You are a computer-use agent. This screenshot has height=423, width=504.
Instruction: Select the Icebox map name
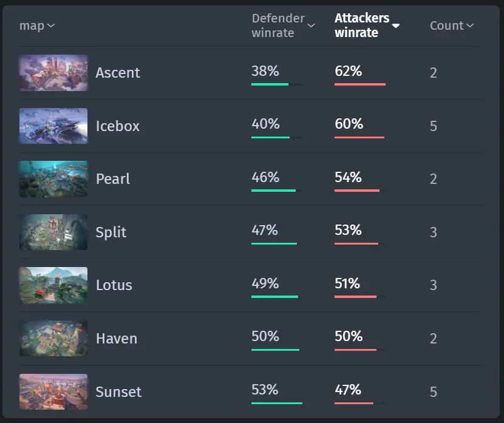tap(118, 126)
